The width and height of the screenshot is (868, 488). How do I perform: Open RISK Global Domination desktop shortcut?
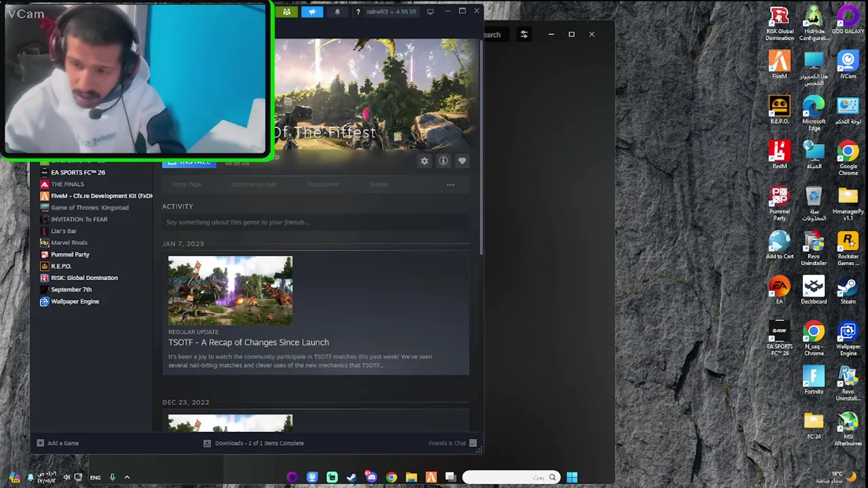[x=779, y=24]
